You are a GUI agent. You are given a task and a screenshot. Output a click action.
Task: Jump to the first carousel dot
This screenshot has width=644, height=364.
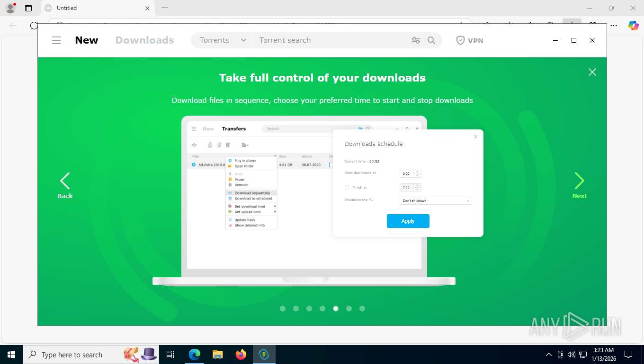pos(283,309)
